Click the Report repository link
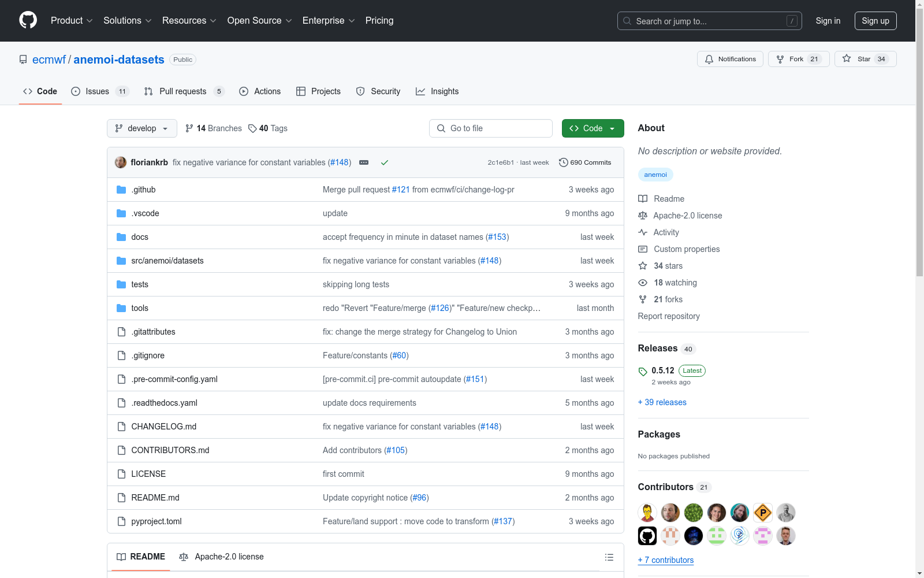Viewport: 924px width, 578px height. click(x=669, y=316)
